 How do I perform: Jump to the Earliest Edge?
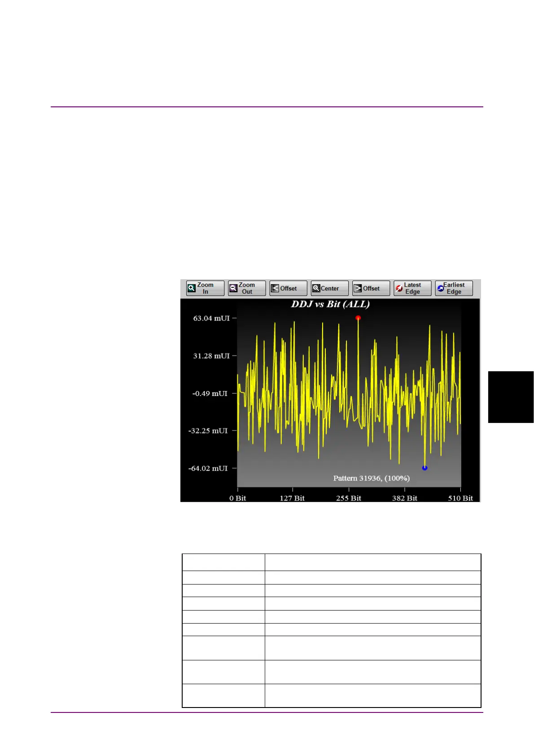coord(454,288)
